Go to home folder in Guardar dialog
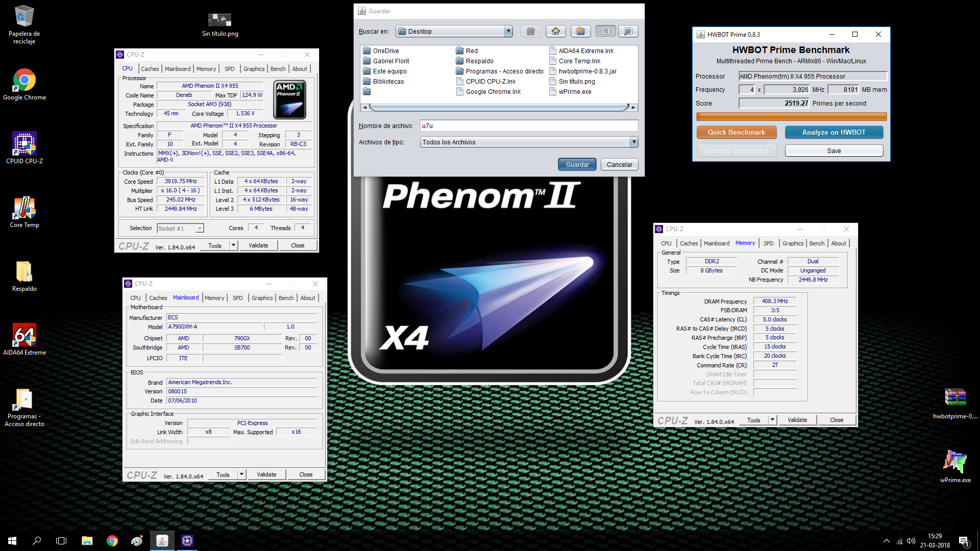The width and height of the screenshot is (980, 551). pyautogui.click(x=556, y=31)
